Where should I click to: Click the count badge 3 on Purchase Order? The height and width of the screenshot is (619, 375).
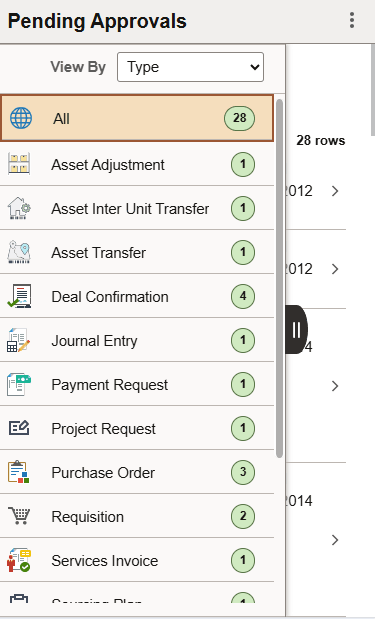tap(243, 472)
